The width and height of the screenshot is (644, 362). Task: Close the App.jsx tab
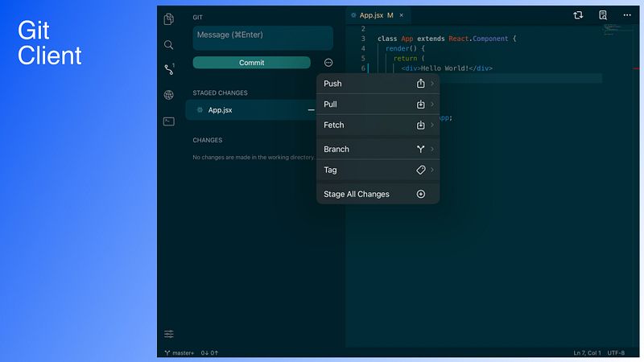click(x=401, y=15)
